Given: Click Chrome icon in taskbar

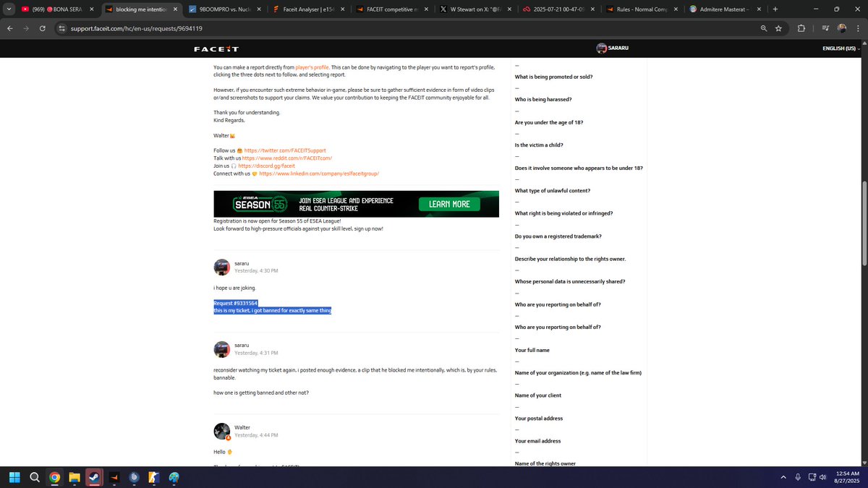Looking at the screenshot, I should click(x=54, y=477).
